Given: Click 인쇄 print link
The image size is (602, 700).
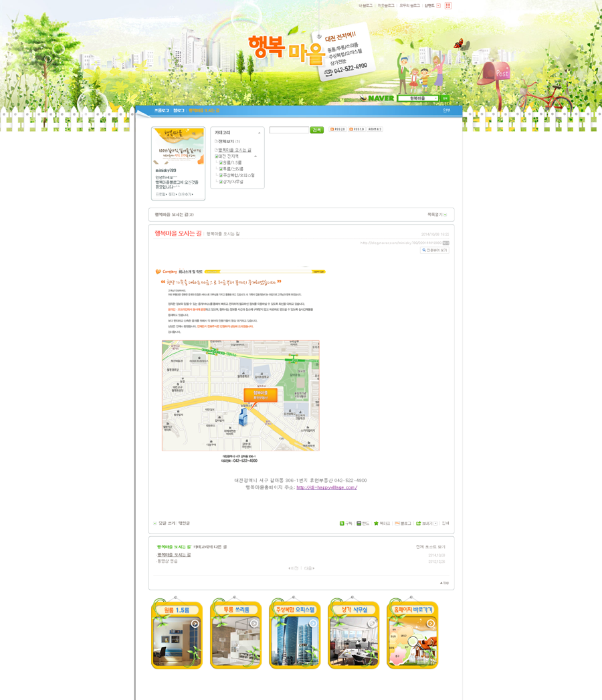Looking at the screenshot, I should 445,523.
